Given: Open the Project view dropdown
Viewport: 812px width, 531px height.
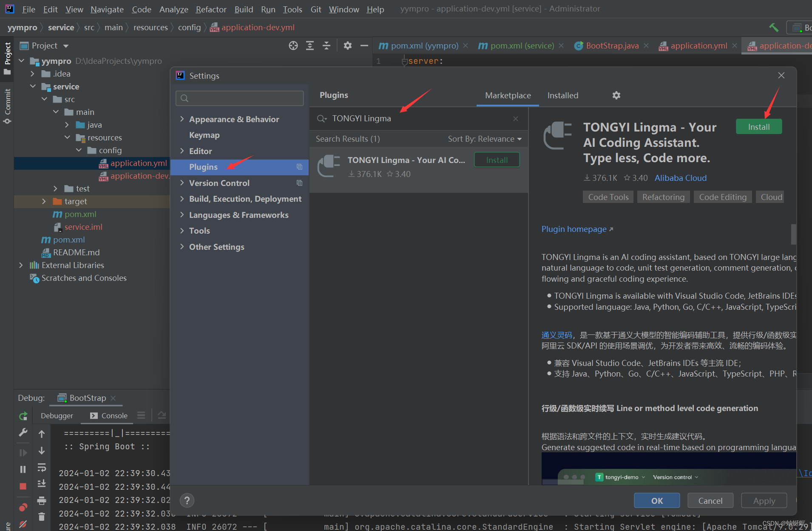Looking at the screenshot, I should pyautogui.click(x=66, y=46).
